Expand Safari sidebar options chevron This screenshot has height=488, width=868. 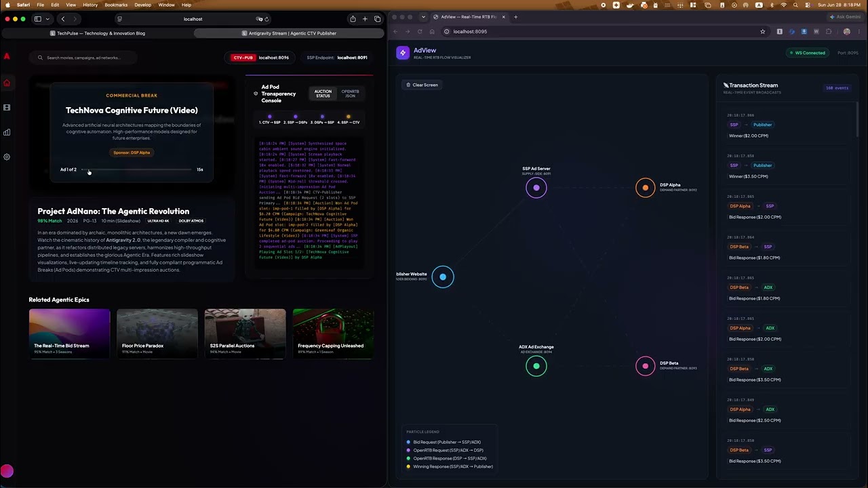coord(47,19)
